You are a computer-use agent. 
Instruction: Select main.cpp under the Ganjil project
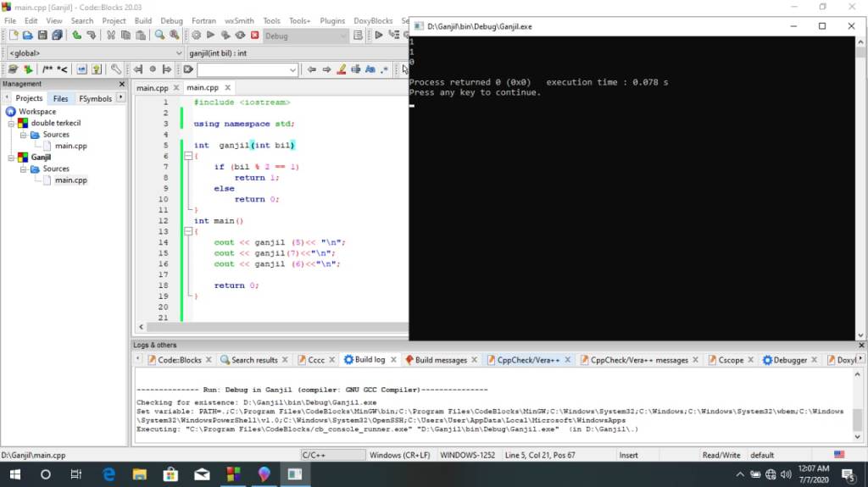point(70,180)
